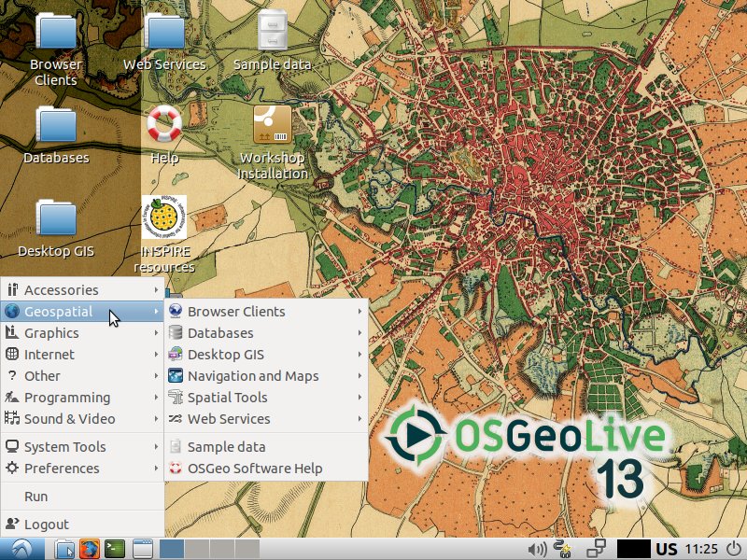Image resolution: width=747 pixels, height=560 pixels.
Task: Open Sample data from Geospatial submenu
Action: coord(266,446)
